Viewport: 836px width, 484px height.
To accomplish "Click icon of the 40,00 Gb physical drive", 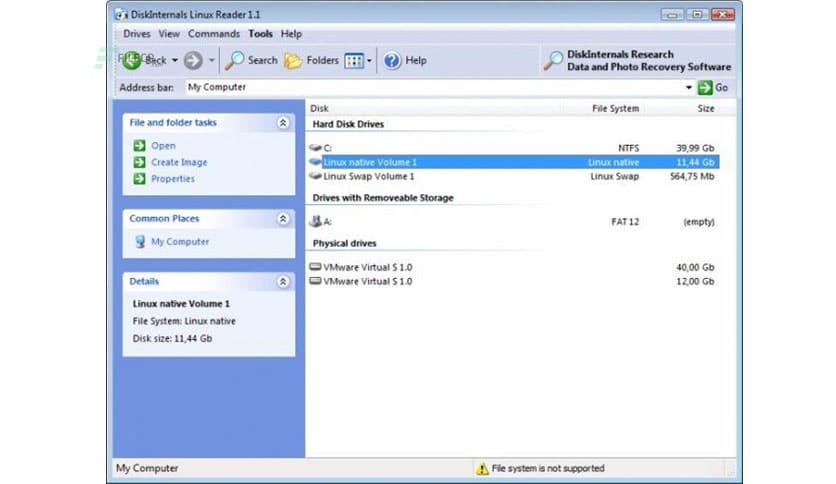I will pos(315,267).
